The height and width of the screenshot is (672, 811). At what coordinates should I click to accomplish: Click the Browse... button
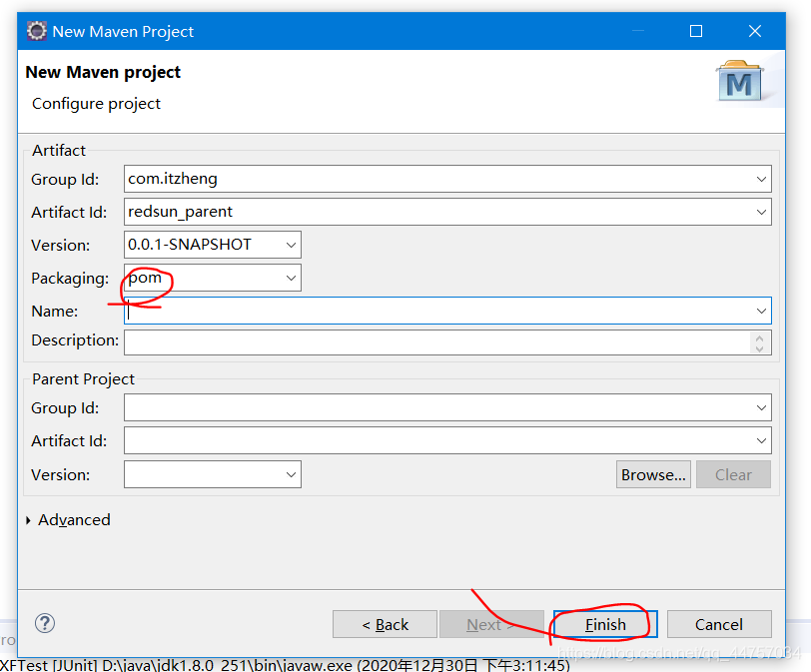653,474
